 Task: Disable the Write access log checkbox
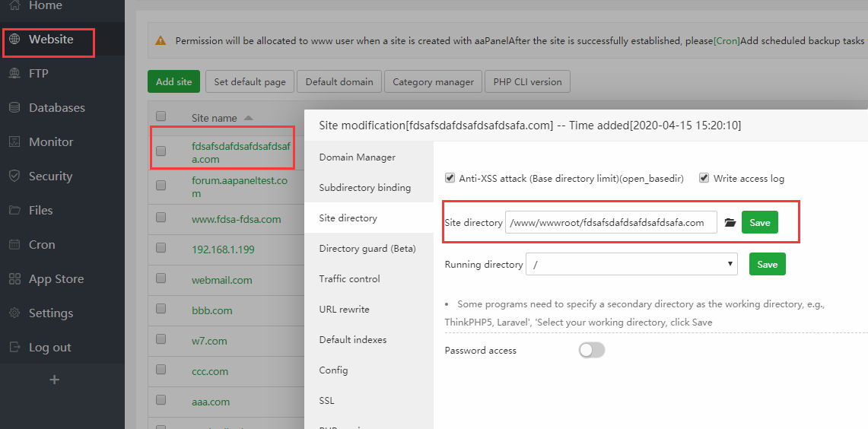704,178
